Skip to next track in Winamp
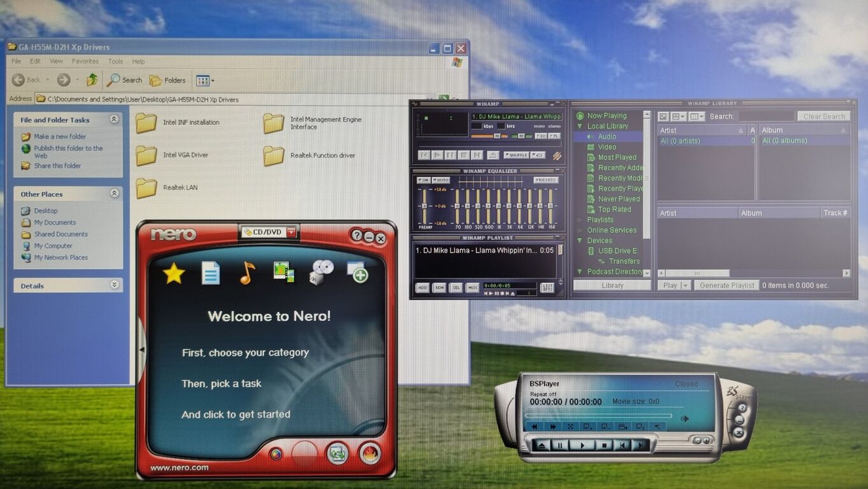 pos(477,155)
